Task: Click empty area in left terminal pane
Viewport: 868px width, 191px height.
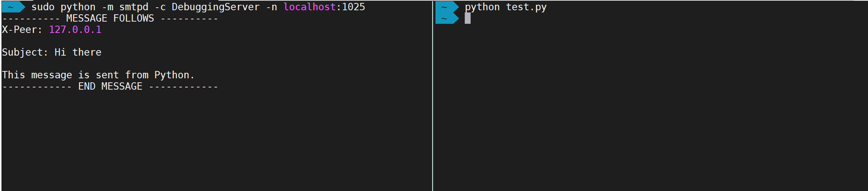Action: click(216, 143)
